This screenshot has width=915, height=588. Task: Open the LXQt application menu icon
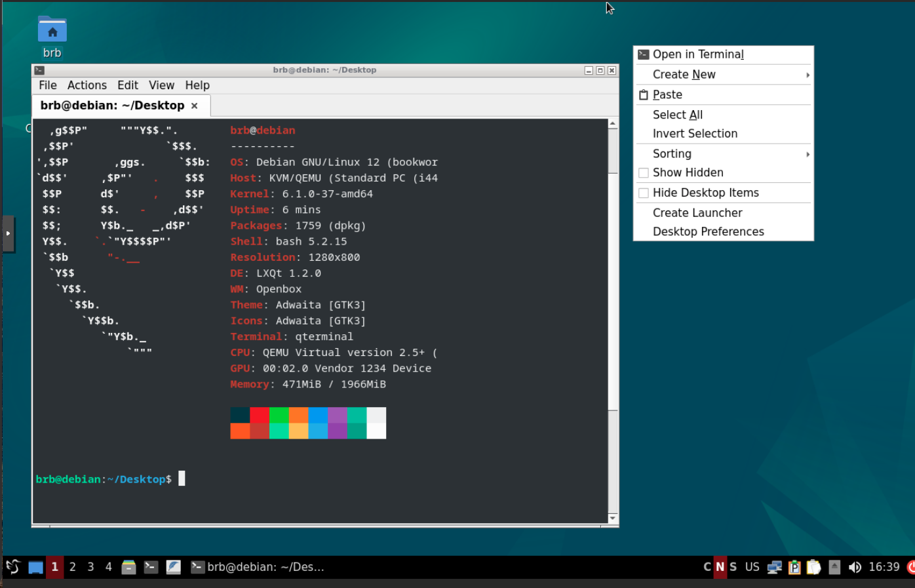pyautogui.click(x=12, y=567)
